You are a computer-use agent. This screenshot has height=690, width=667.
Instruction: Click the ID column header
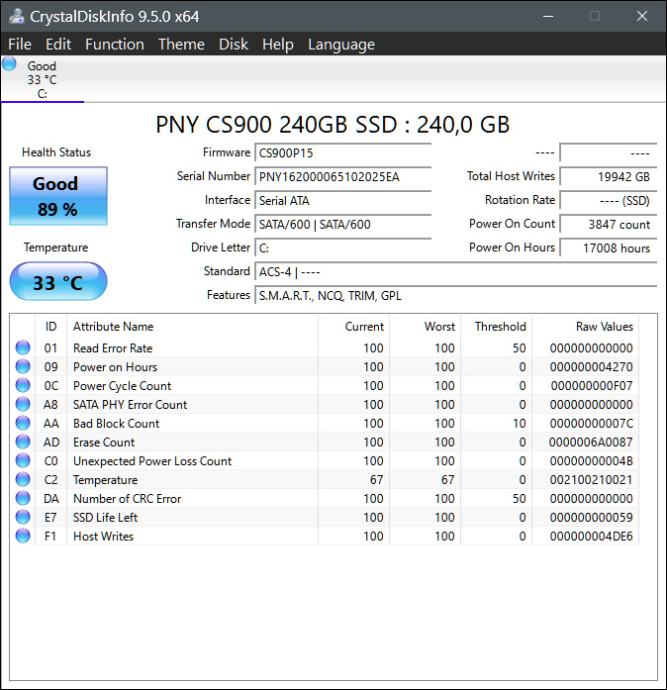tap(51, 327)
